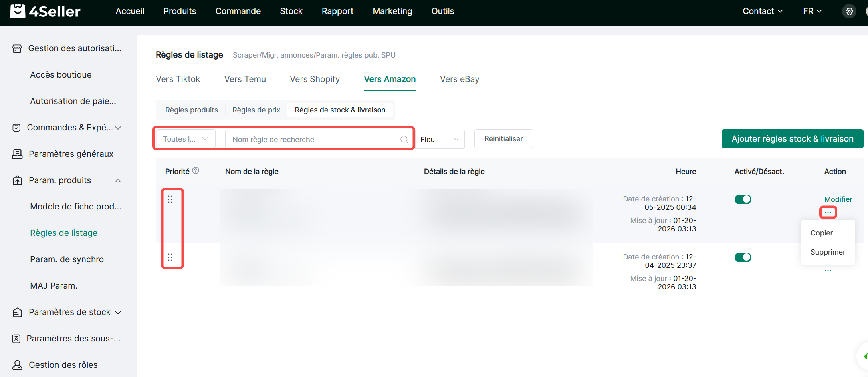Disable the first rule's activation toggle
868x377 pixels.
point(743,199)
